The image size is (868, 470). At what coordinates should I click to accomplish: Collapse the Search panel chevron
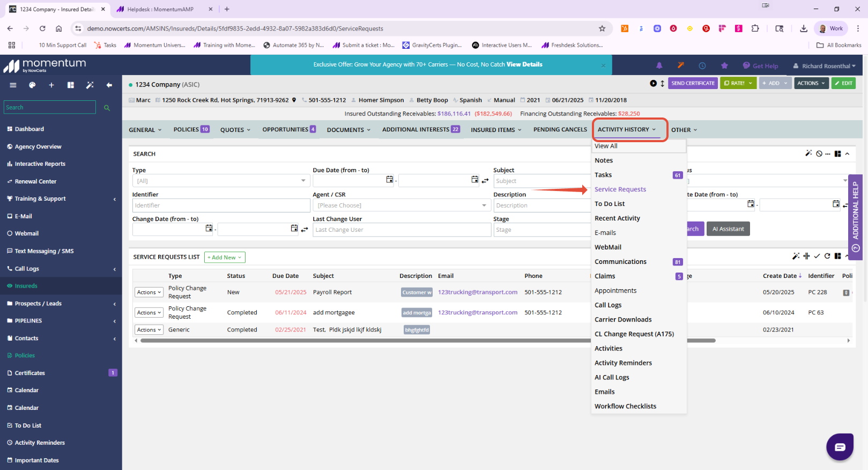pos(847,154)
